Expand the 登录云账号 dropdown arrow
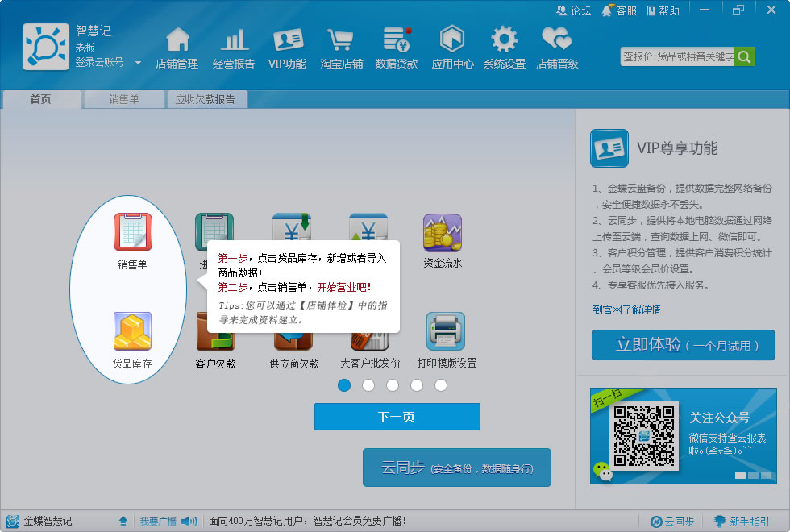The height and width of the screenshot is (532, 790). coord(138,63)
